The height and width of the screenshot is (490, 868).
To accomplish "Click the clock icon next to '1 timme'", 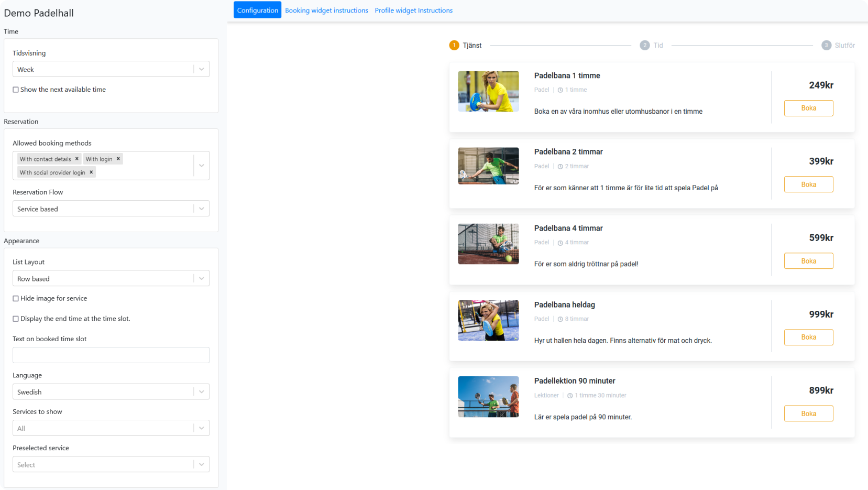I will tap(561, 90).
